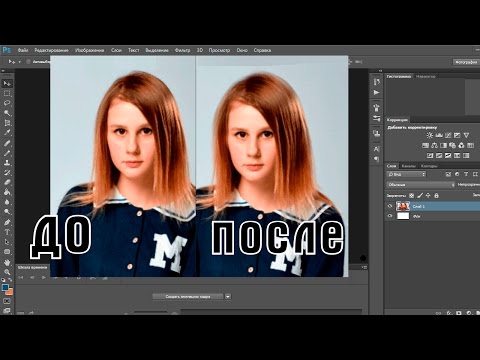
Task: Open the Character panel icon in dock
Action: click(x=376, y=149)
